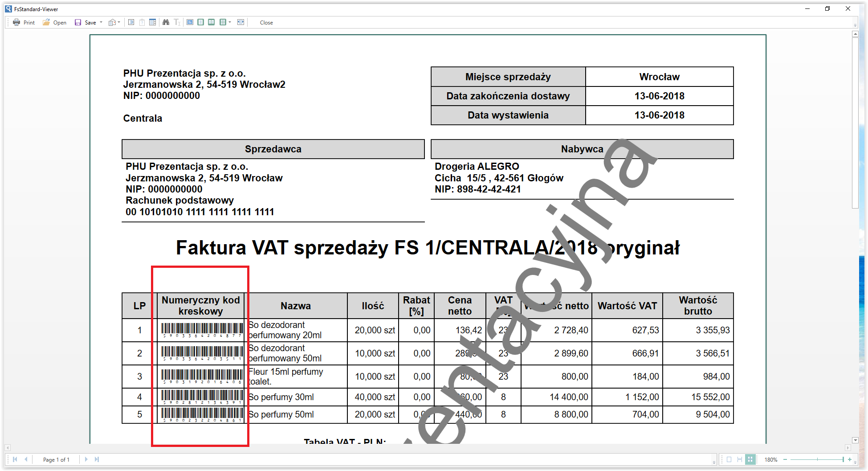Viewport: 868px width, 471px height.
Task: Click the horizontal scrollbar left arrow
Action: 8,448
